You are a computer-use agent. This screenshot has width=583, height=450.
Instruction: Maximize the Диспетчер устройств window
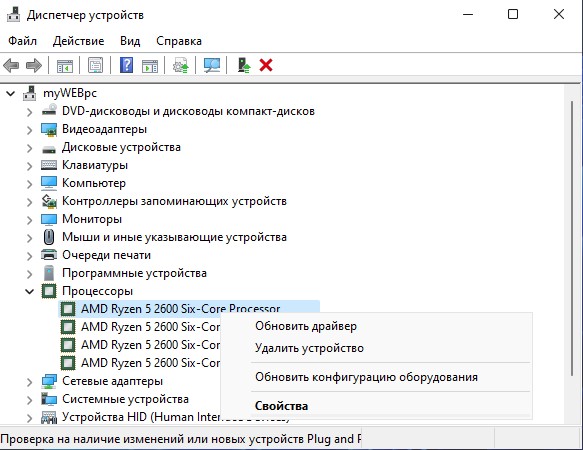coord(513,15)
